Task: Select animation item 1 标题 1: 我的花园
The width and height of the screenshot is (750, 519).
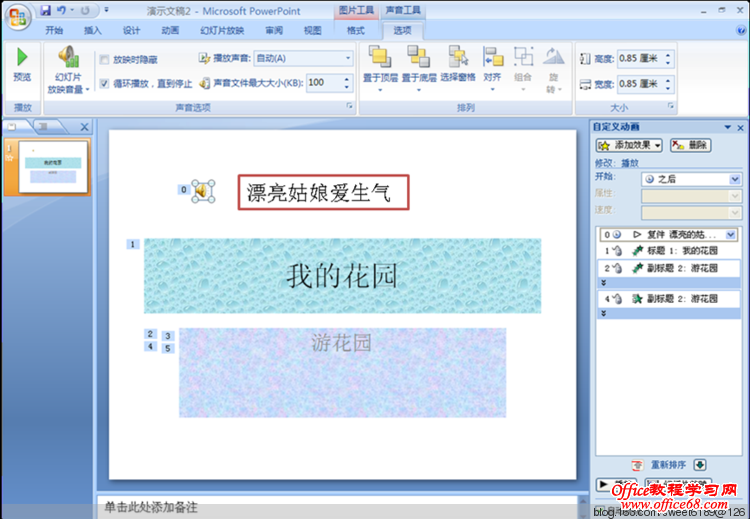Action: (x=668, y=251)
